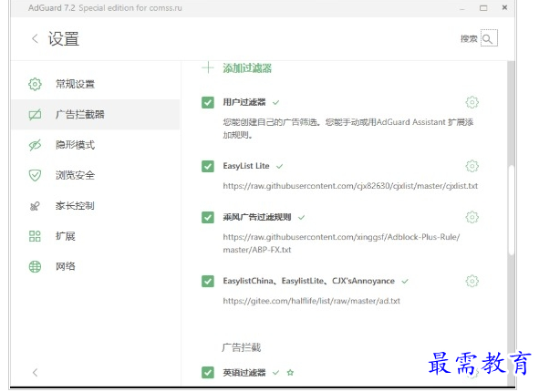Click the globe network icon
Screen dimensions: 539x392
tap(35, 266)
